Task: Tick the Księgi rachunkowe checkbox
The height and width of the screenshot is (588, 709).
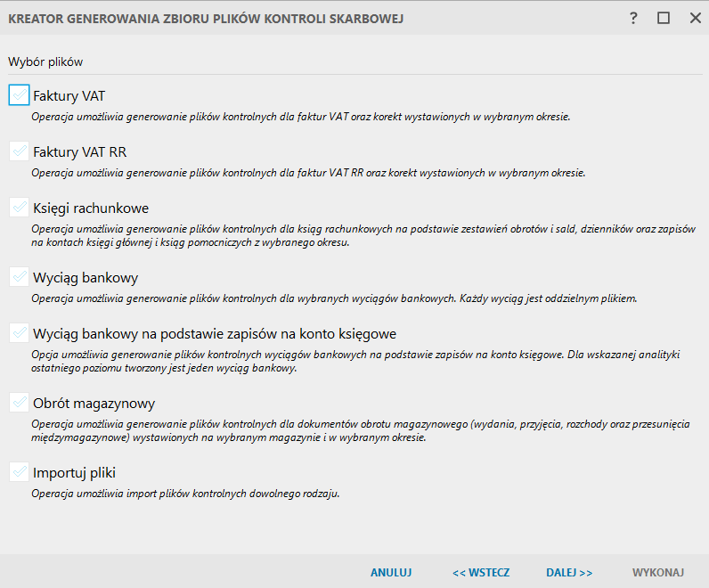Action: tap(19, 208)
